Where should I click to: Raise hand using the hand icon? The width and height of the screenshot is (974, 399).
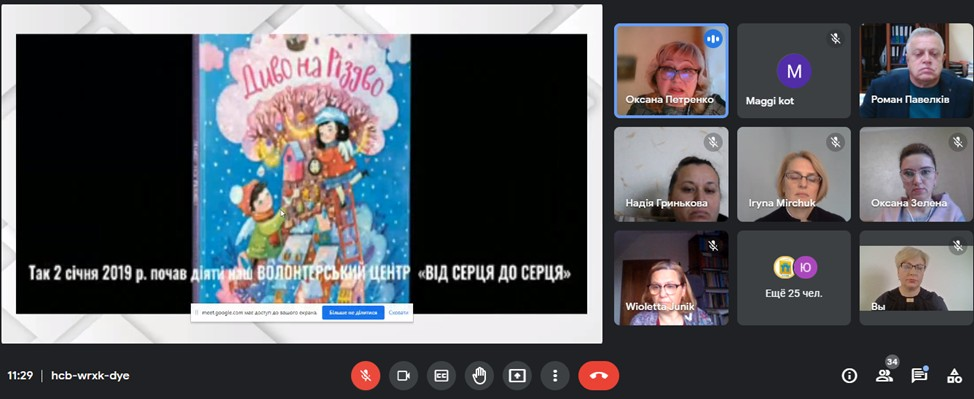[x=480, y=375]
